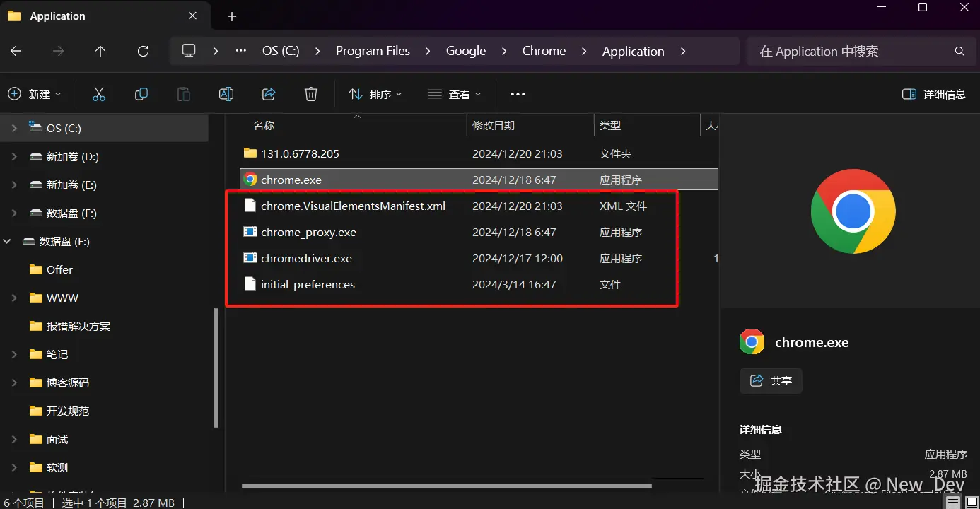Click the large Chrome preview logo
Screen dimensions: 980x509
point(853,211)
